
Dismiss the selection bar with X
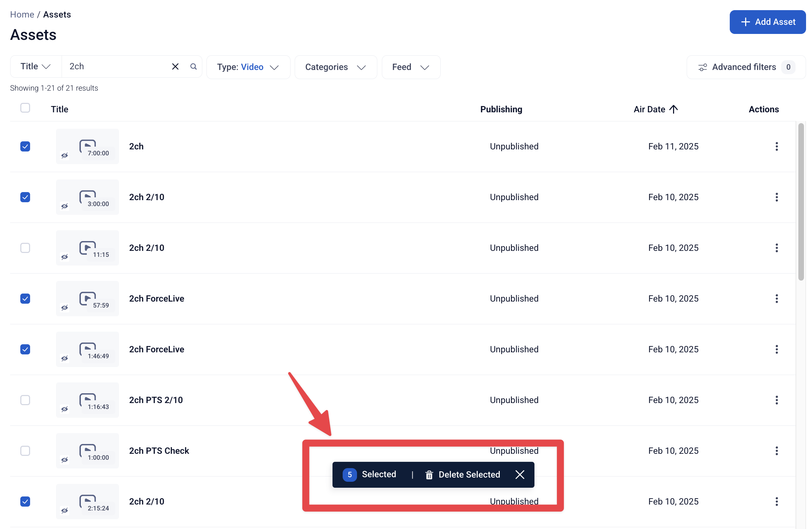(520, 475)
